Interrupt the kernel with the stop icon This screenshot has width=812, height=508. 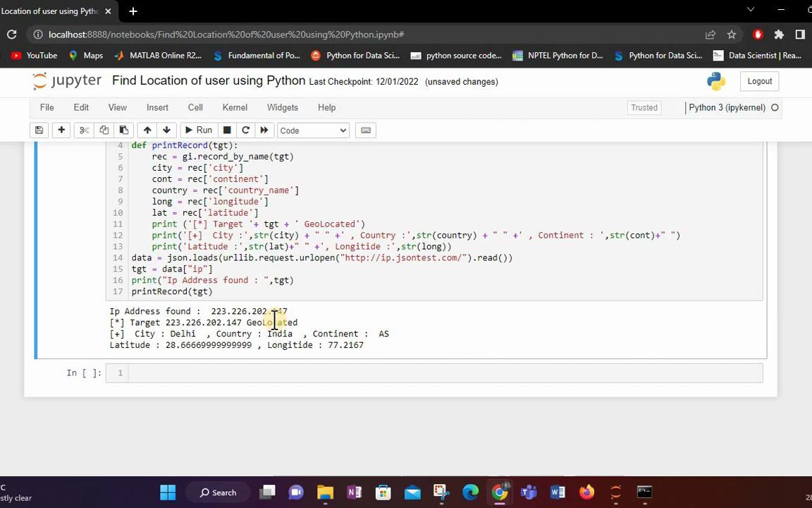click(226, 130)
